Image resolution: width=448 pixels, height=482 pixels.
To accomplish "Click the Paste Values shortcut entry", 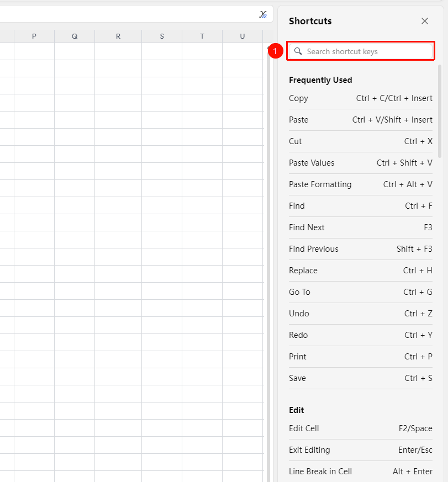I will [361, 163].
